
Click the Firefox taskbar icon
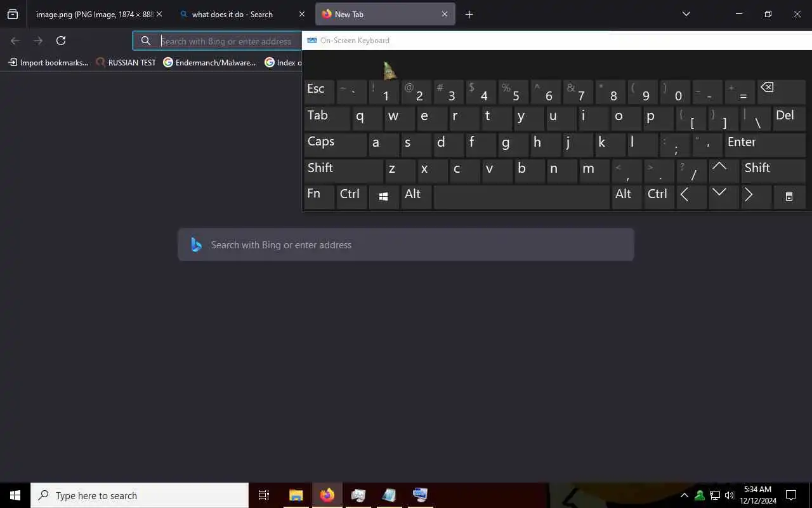(x=327, y=495)
